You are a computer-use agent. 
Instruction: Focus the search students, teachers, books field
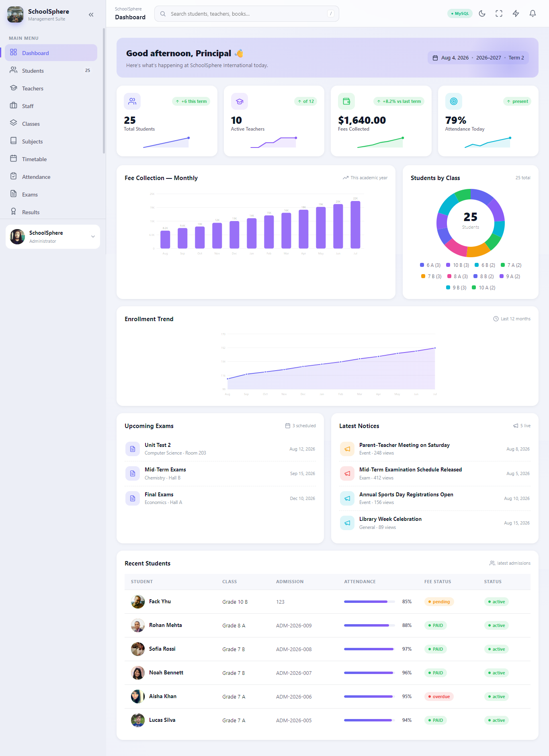(247, 14)
